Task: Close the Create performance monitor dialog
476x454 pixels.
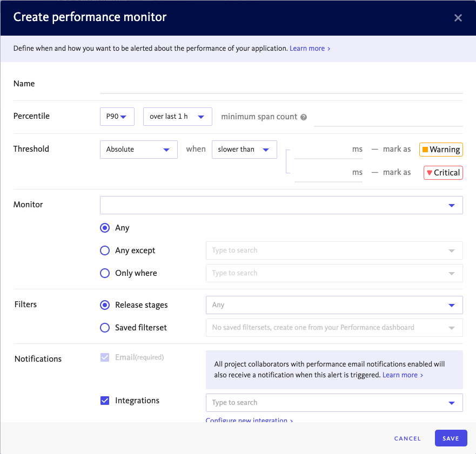Action: 458,18
